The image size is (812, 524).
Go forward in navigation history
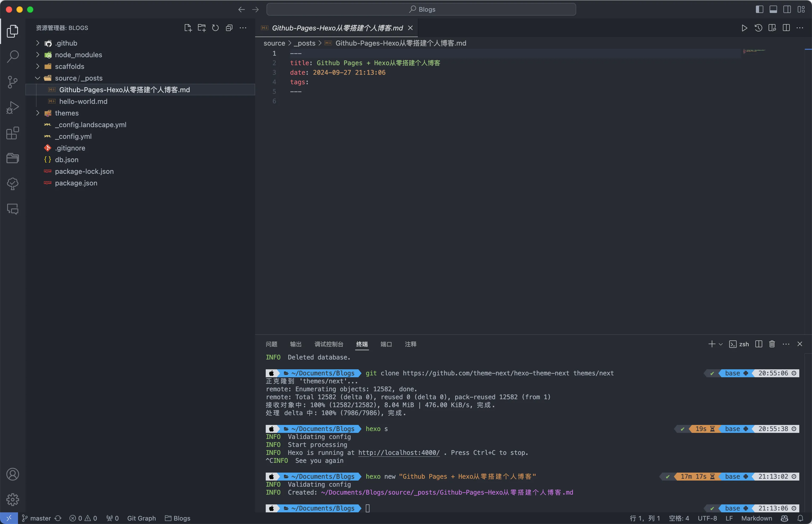point(255,10)
